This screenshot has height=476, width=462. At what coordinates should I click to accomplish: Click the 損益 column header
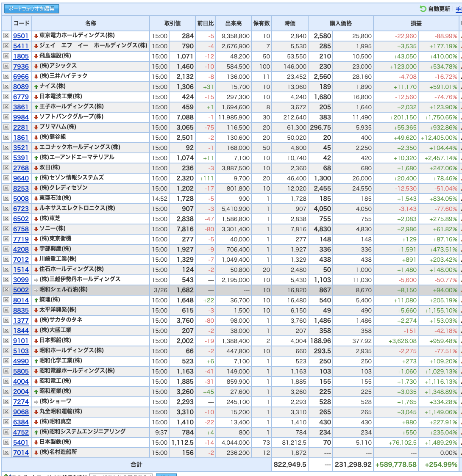coord(416,23)
